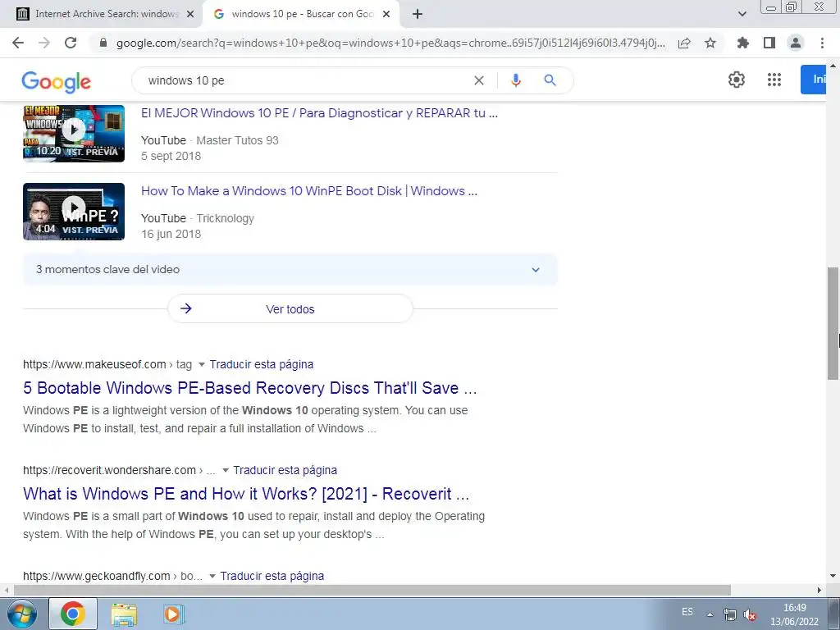Screen dimensions: 840x630
Task: Translate the makeuseof result page
Action: (x=262, y=364)
